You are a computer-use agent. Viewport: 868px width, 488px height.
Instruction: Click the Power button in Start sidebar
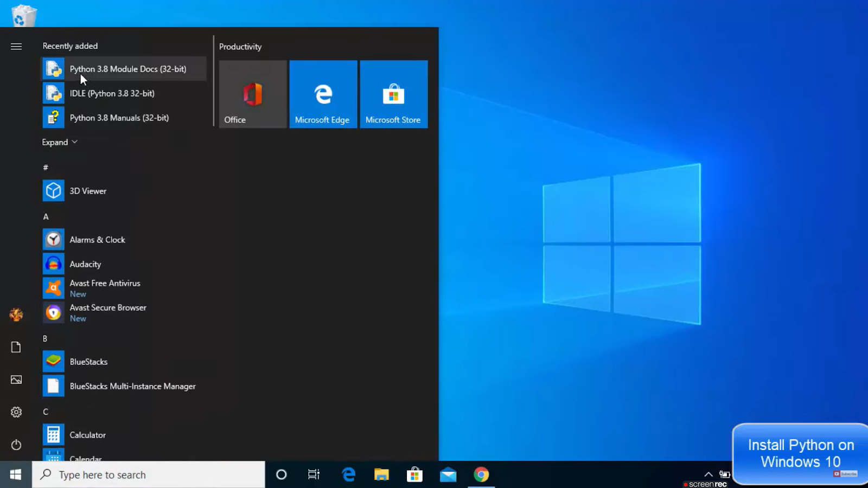point(16,445)
